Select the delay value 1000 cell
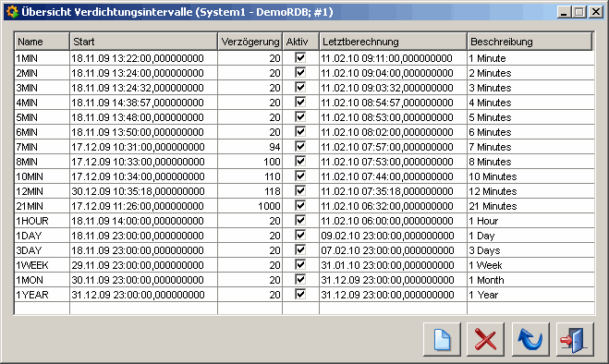 tap(250, 206)
